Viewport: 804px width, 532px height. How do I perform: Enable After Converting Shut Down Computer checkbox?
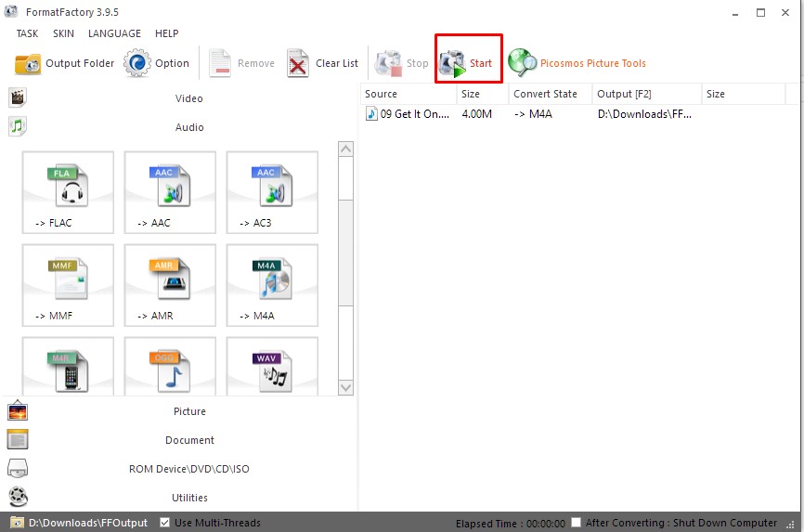pyautogui.click(x=576, y=523)
